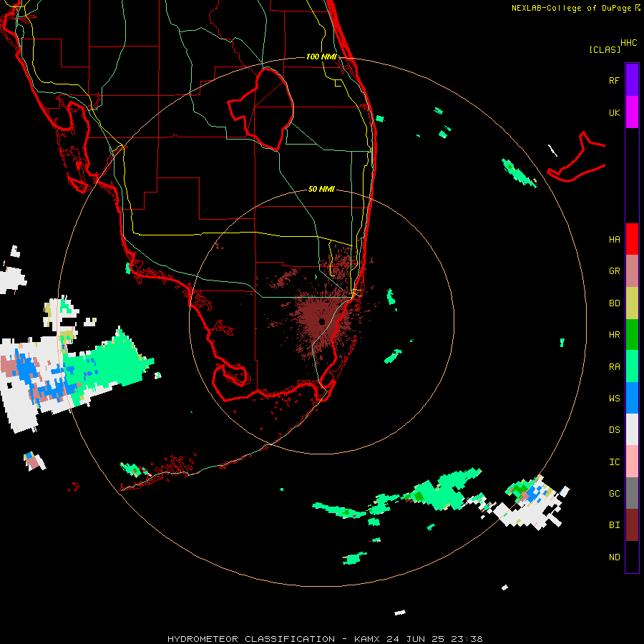Click the 23:38 timestamp
644x644 pixels.
tap(467, 639)
